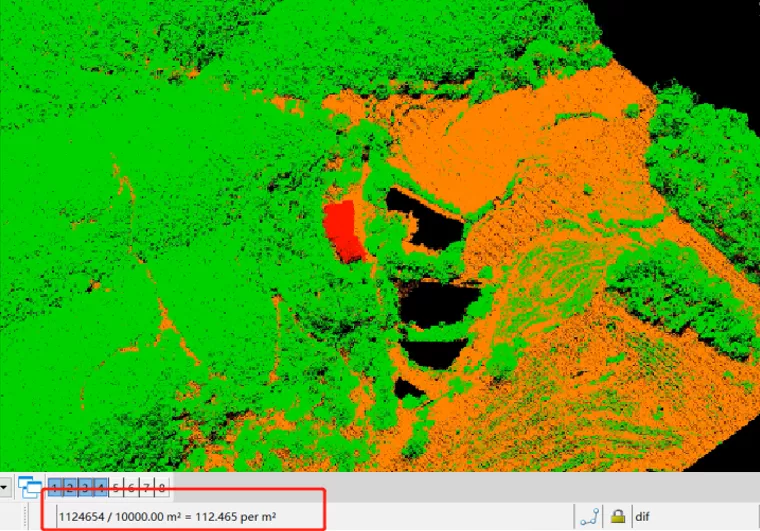Enable view 6 window button
This screenshot has height=531, width=760.
[131, 487]
